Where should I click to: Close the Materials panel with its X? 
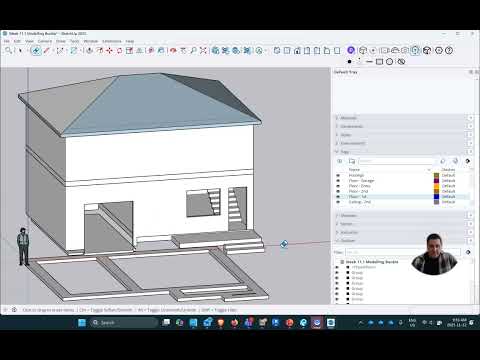[470, 118]
